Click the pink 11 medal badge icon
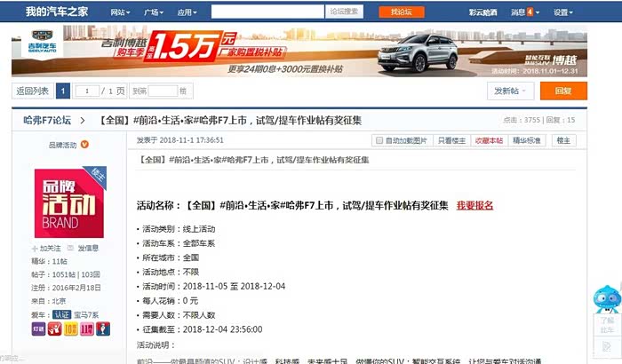 pos(87,329)
